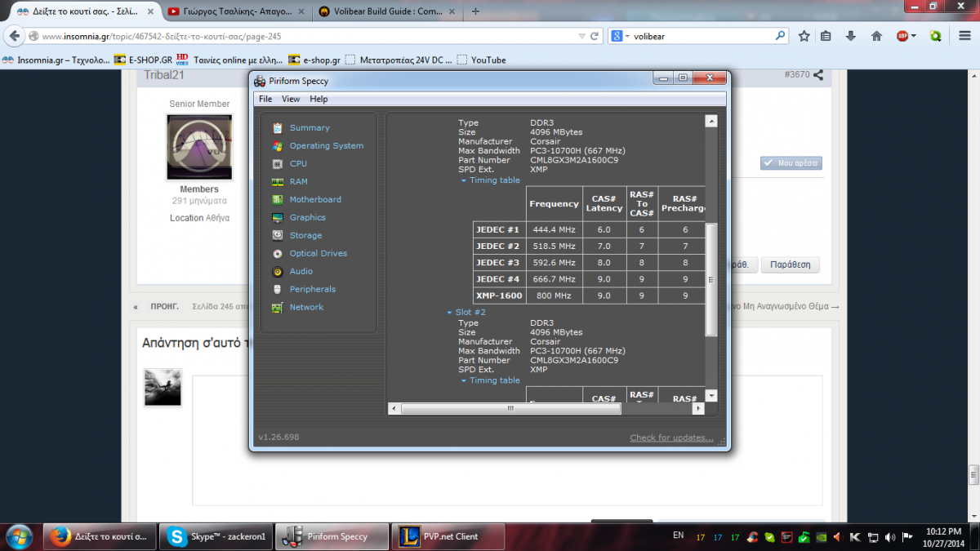Open the Speccy Help menu

coord(318,99)
